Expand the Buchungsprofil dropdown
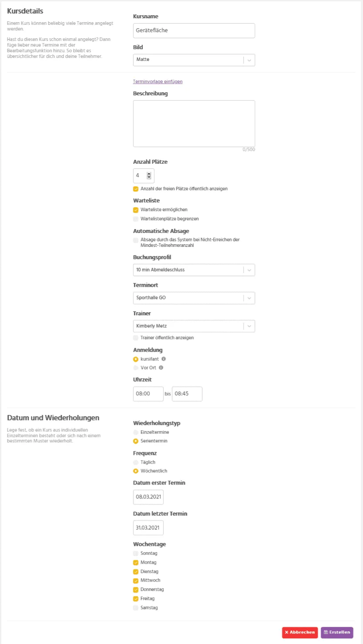Screen dimensions: 363x644 click(x=194, y=270)
